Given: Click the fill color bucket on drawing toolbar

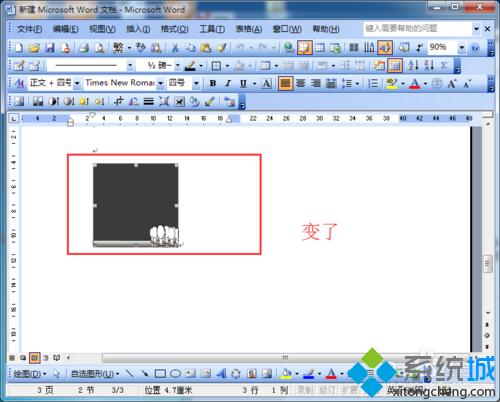Looking at the screenshot, I should pyautogui.click(x=286, y=374).
